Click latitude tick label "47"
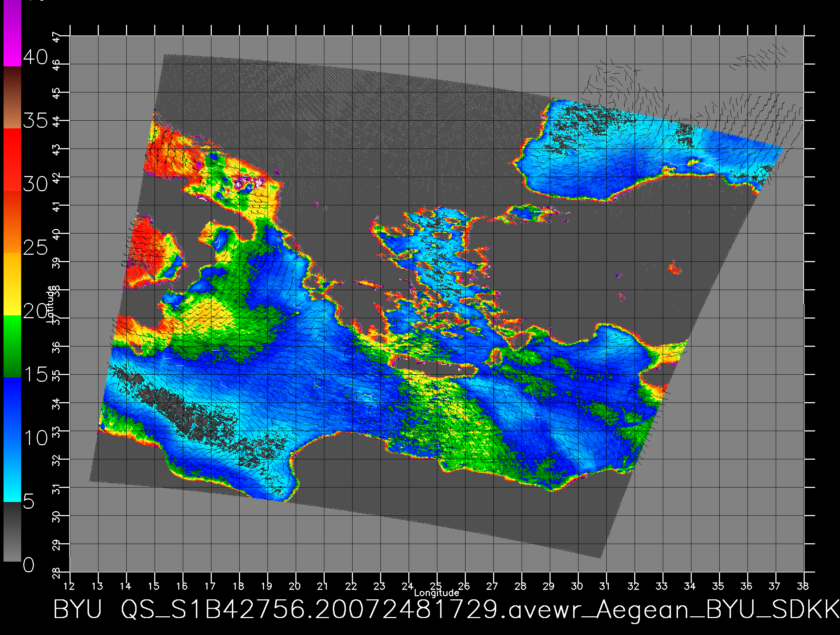The width and height of the screenshot is (840, 635). [56, 38]
